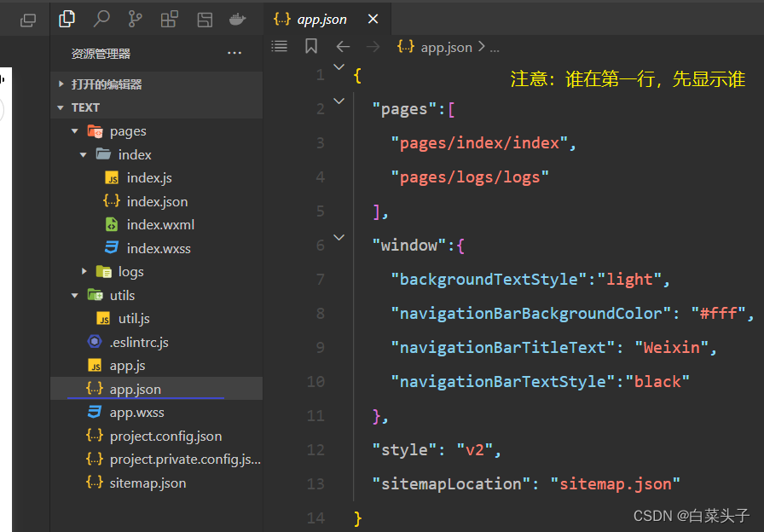Open project.config.json in the file tree
764x532 pixels.
coord(165,436)
